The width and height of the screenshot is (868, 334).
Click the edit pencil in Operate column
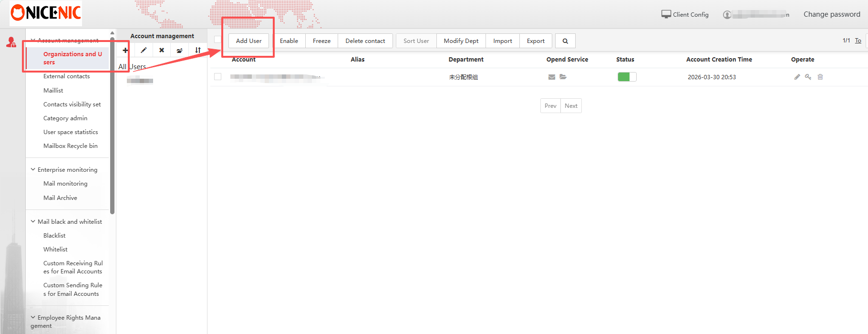797,77
